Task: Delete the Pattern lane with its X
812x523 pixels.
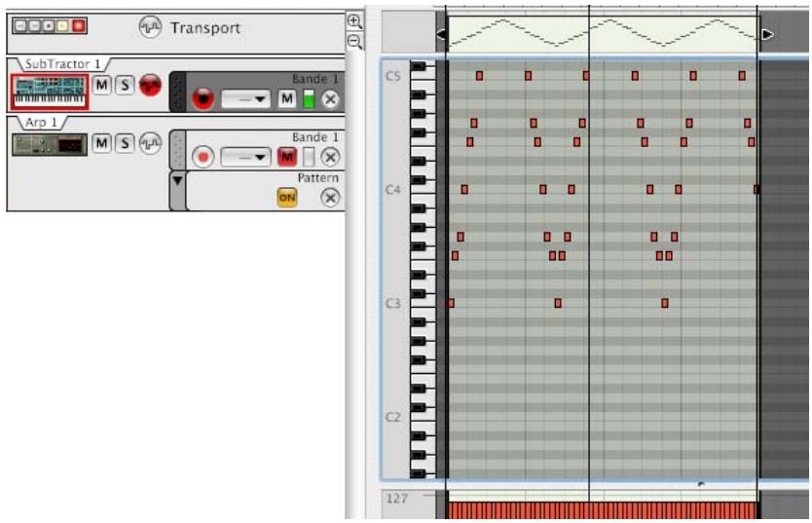Action: (x=330, y=198)
